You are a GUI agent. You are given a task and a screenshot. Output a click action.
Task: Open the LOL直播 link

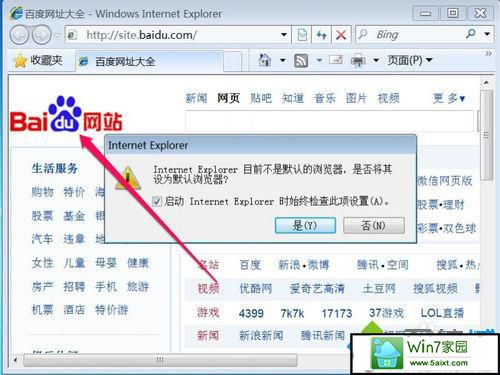tap(442, 313)
